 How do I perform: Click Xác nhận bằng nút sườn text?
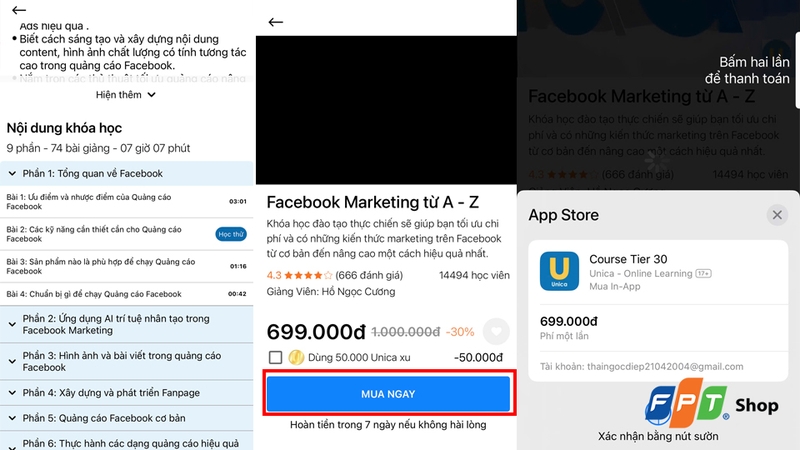[x=658, y=437]
